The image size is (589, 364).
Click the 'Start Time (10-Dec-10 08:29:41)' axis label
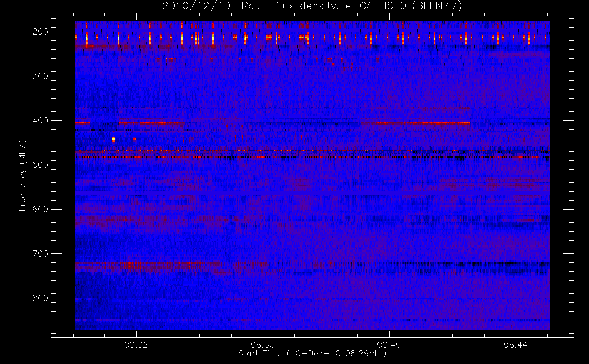(x=312, y=353)
